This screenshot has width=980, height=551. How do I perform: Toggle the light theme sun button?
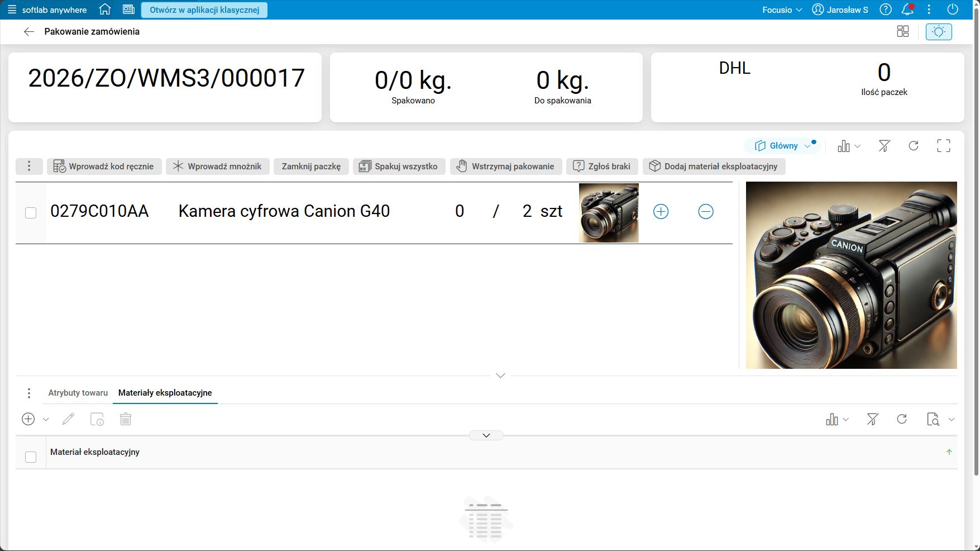939,32
